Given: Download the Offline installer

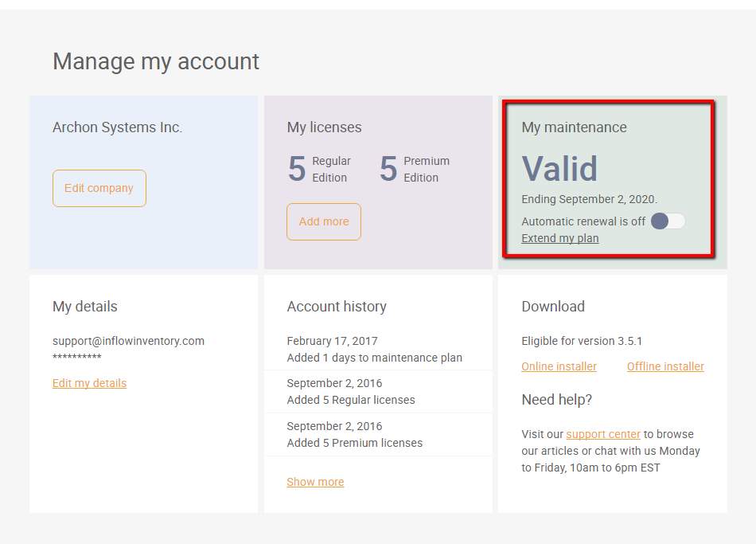Looking at the screenshot, I should point(665,366).
